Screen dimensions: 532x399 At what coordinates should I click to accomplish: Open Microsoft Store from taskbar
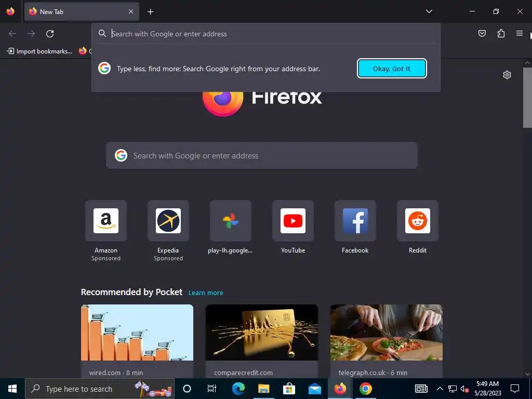[x=289, y=389]
